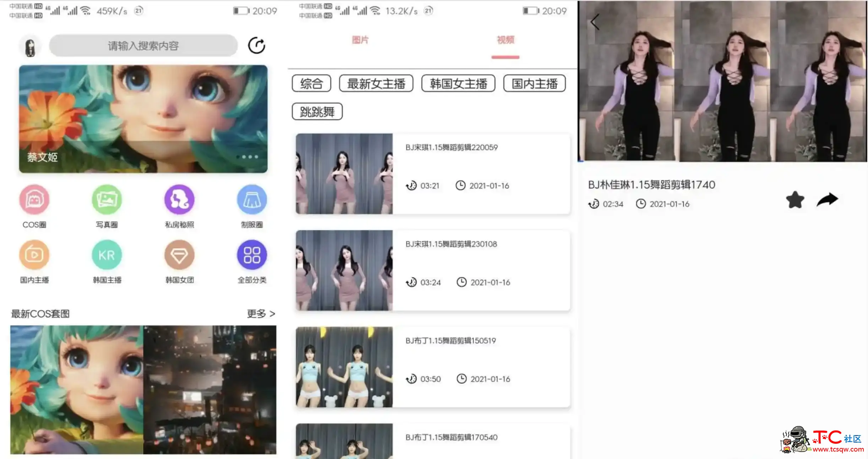Tap date clock icon of BJ宋琪 230108
The height and width of the screenshot is (459, 868).
[x=461, y=282]
